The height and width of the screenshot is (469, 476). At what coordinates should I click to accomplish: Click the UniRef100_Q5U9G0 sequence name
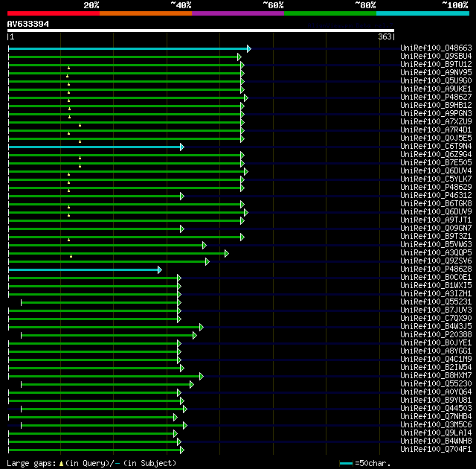436,80
